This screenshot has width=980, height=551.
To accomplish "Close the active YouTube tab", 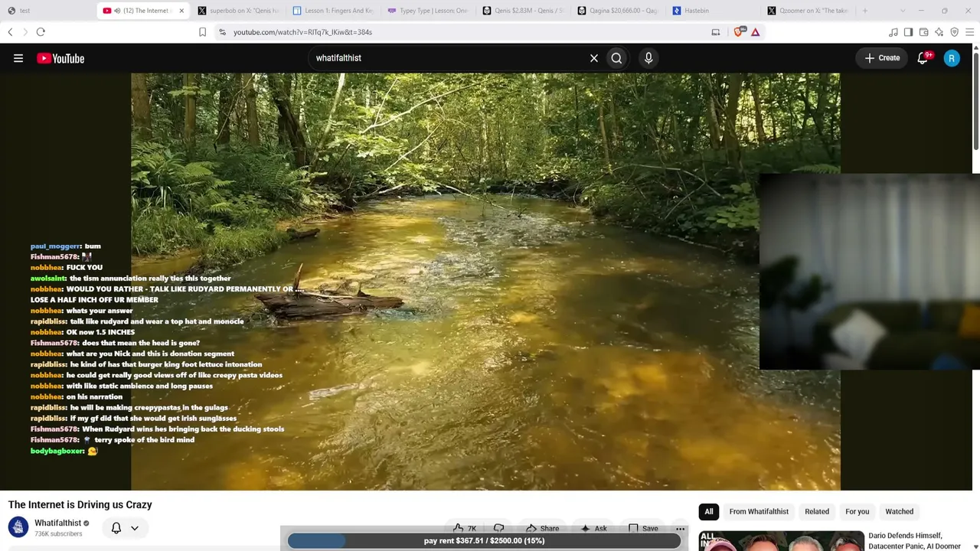I will click(x=181, y=11).
